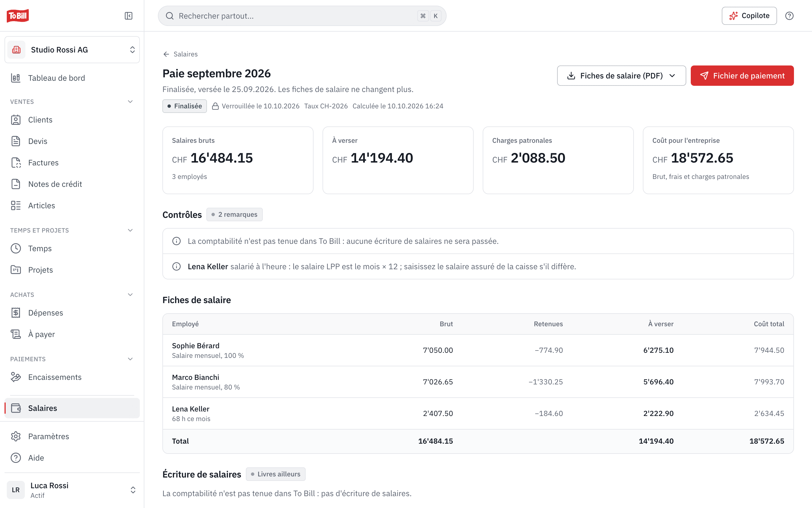Collapse the PAIEMENTS section chevron
812x508 pixels.
(131, 359)
